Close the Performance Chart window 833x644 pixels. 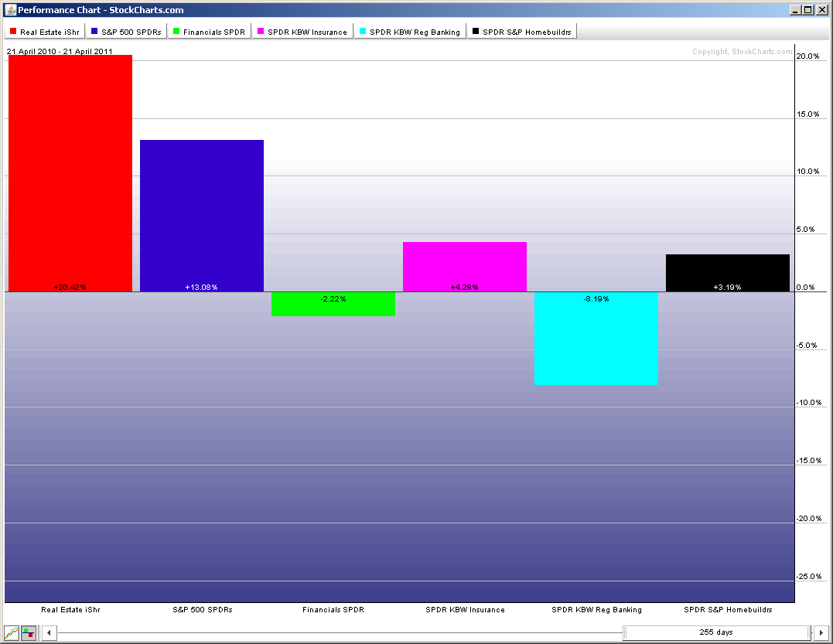pos(821,9)
